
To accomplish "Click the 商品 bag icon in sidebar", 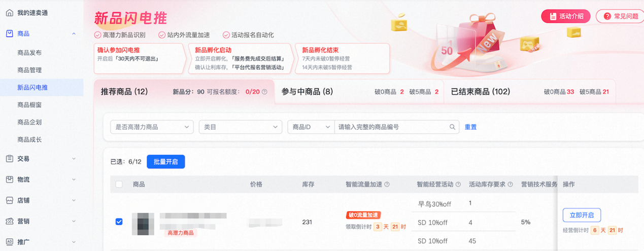I will (x=9, y=33).
